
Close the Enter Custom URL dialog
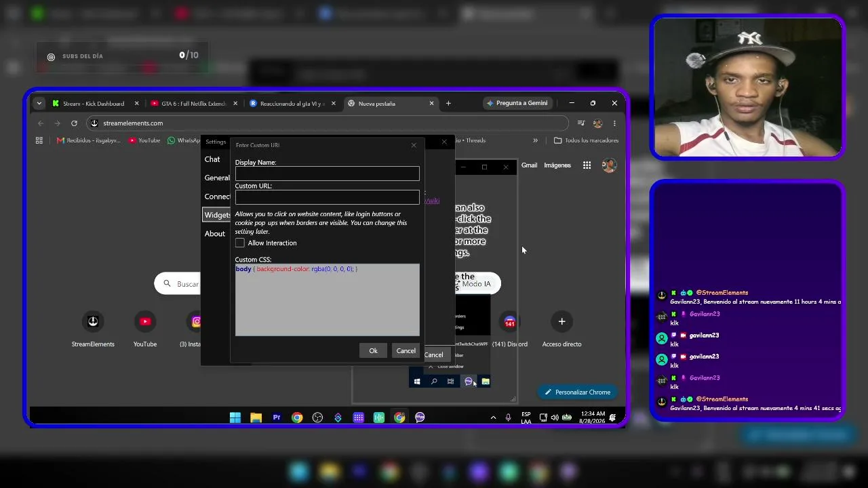click(414, 145)
